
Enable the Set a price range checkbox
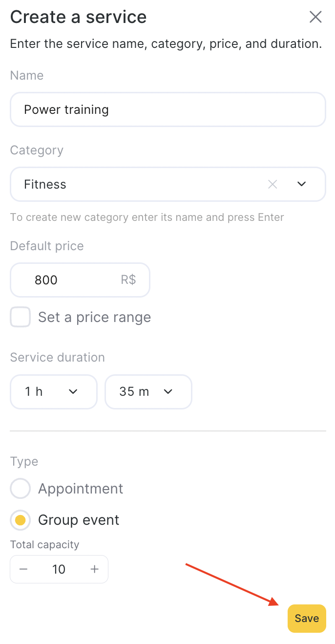coord(21,317)
